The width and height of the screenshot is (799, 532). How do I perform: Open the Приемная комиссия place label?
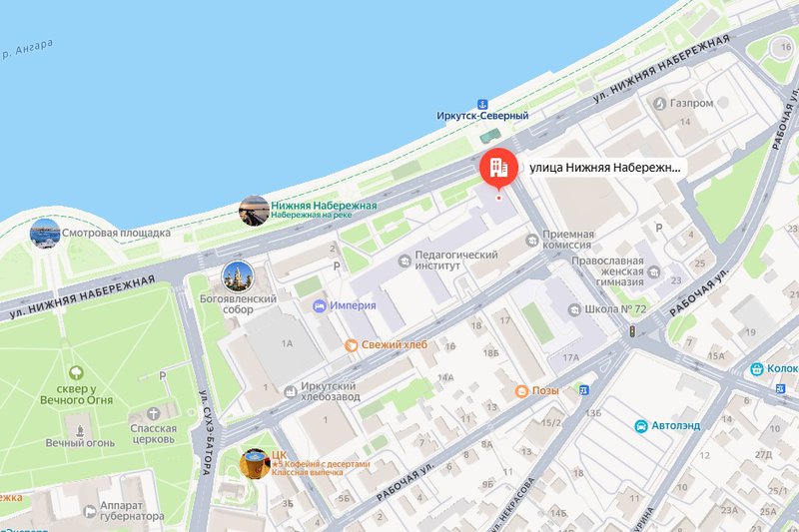[x=568, y=240]
